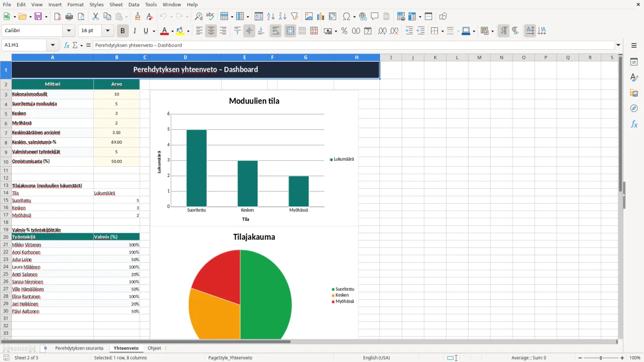Screen dimensions: 644x362
Task: Open Find and Replace tool
Action: tap(199, 17)
